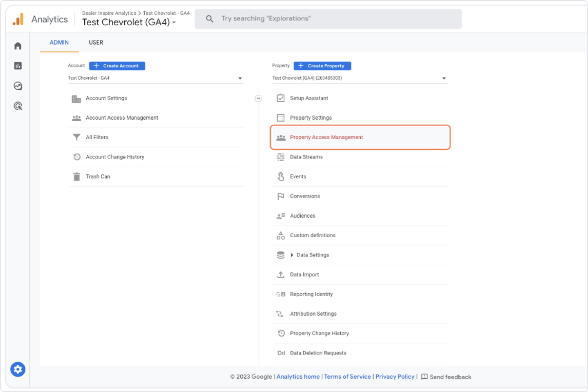Switch to the ADMIN tab
Screen dimensions: 588x392
pyautogui.click(x=59, y=42)
